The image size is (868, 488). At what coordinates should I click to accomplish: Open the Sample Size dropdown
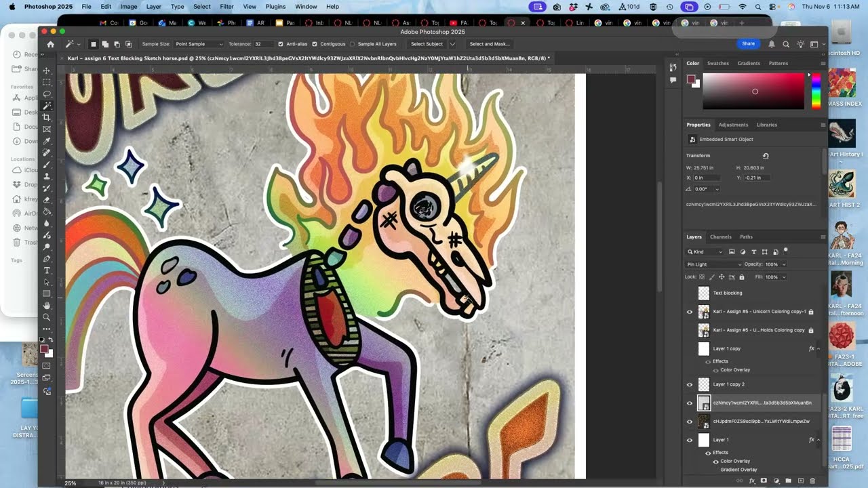click(199, 44)
